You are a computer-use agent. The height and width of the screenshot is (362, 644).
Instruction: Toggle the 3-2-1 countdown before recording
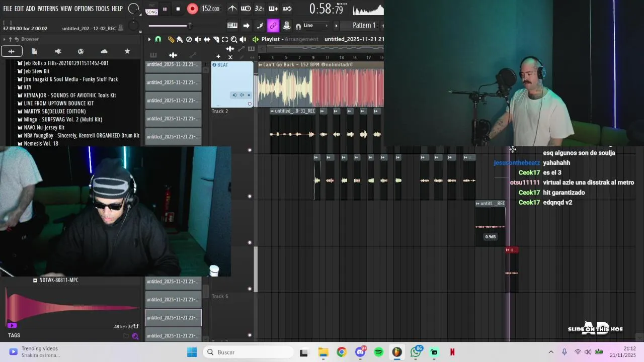pos(259,9)
